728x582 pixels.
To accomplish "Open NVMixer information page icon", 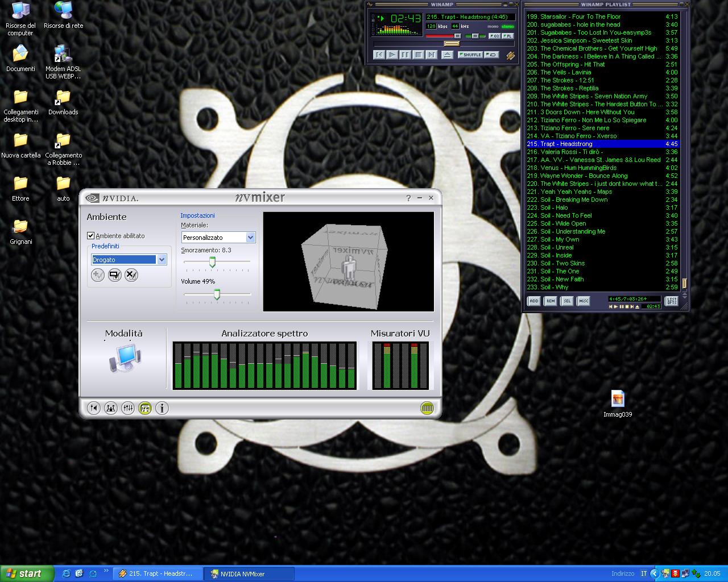I will tap(162, 408).
